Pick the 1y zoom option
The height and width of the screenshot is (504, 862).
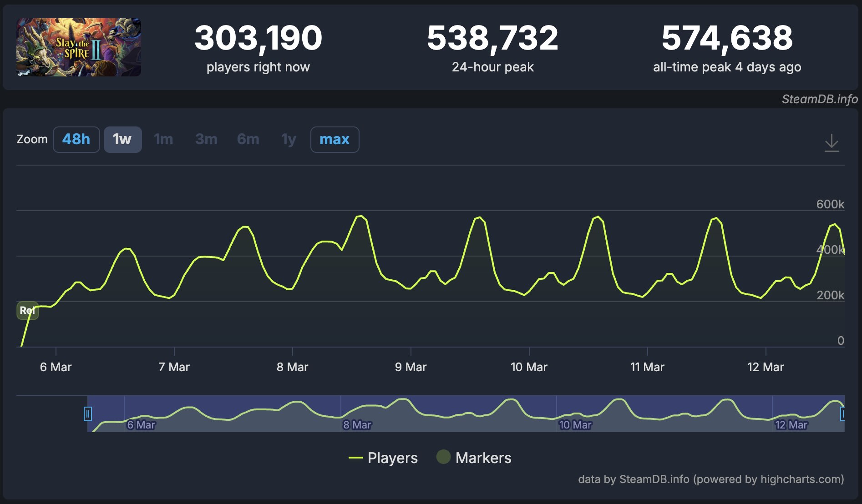click(x=289, y=139)
